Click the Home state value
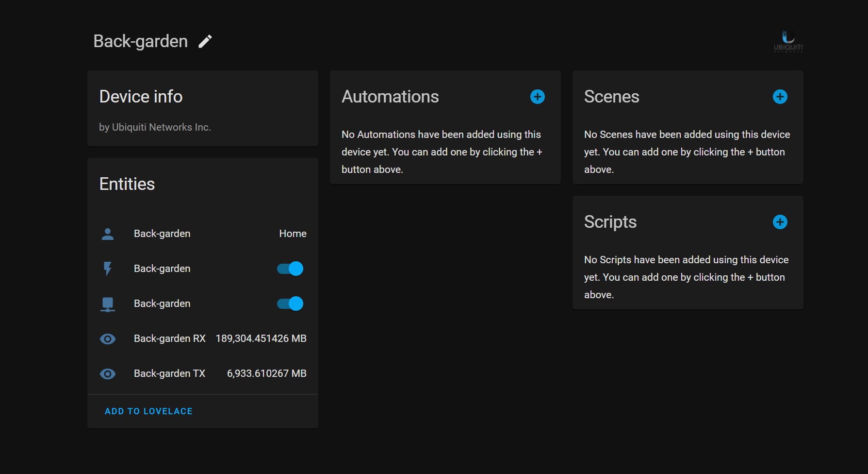 293,234
